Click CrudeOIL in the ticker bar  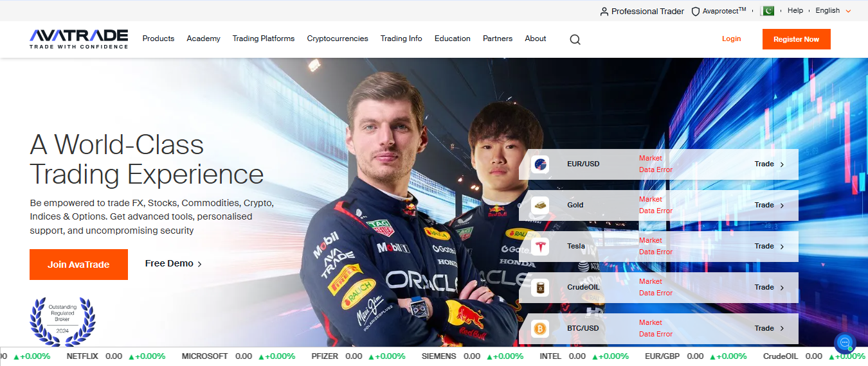(781, 356)
